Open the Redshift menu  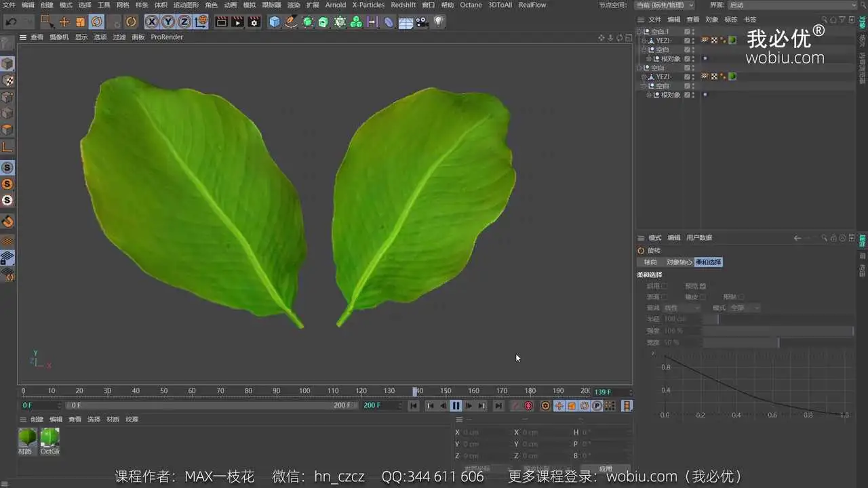(x=403, y=5)
